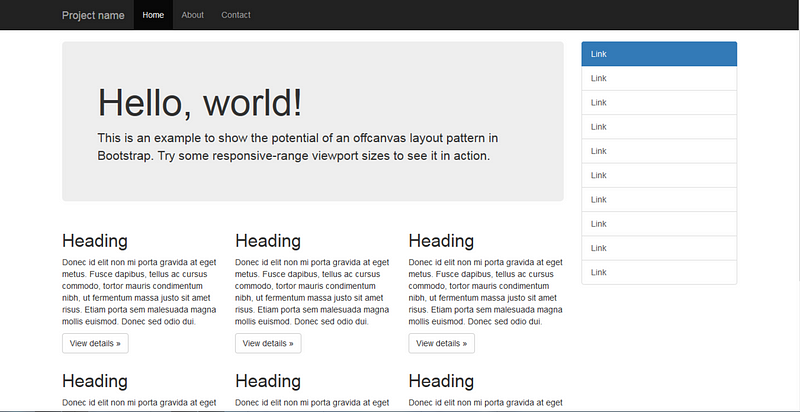Click the top-left column Heading title

(x=95, y=241)
